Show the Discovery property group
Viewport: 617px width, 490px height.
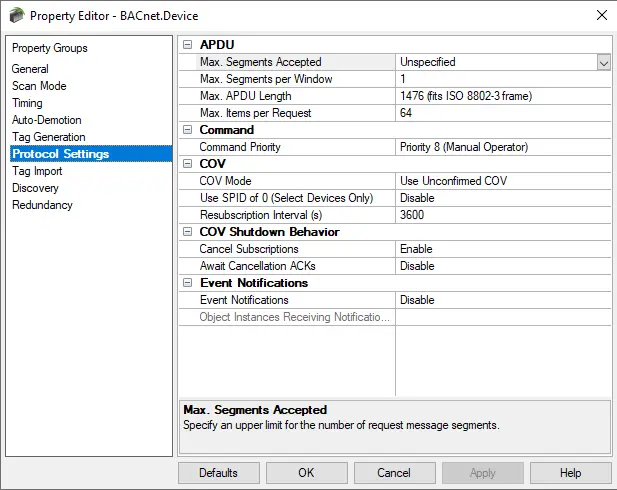[35, 188]
